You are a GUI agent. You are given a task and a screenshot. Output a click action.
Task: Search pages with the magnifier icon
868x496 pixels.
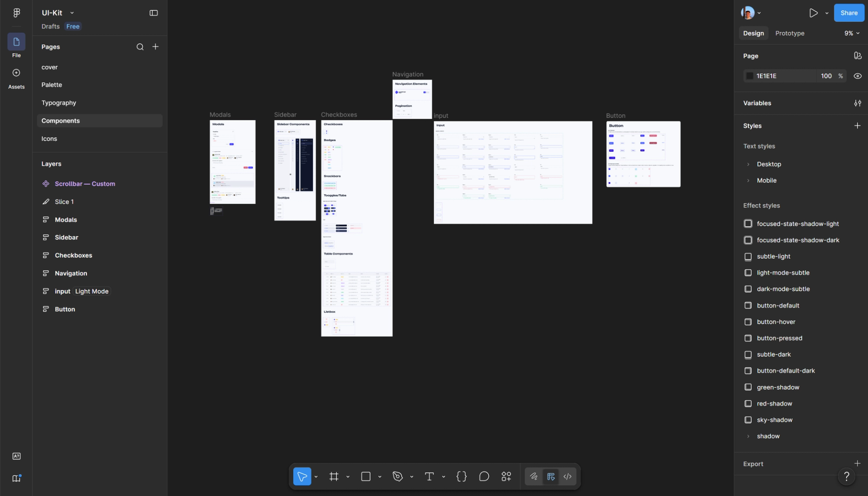(140, 47)
